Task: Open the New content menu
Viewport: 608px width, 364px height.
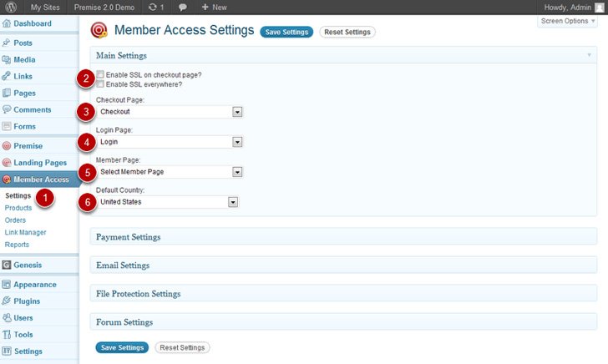Action: tap(214, 8)
